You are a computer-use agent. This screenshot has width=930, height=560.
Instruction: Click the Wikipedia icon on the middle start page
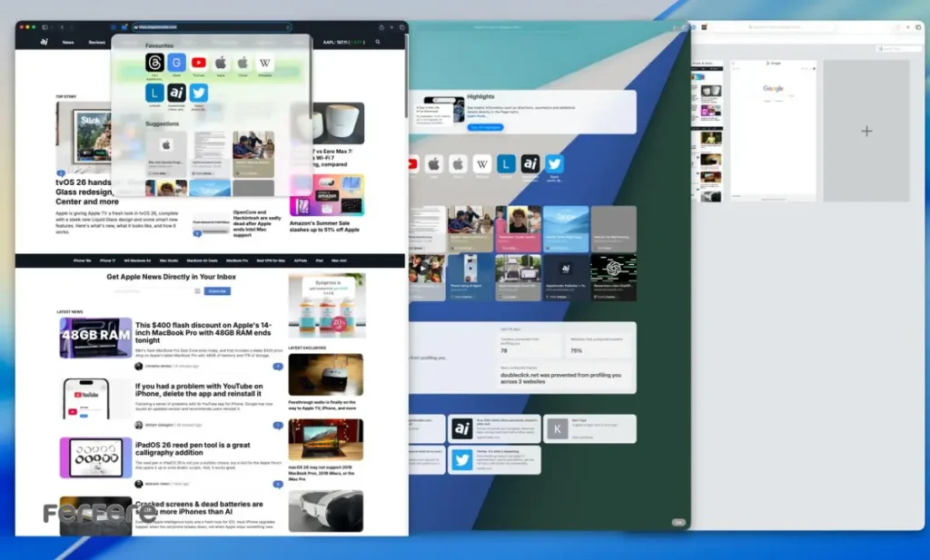click(x=482, y=163)
